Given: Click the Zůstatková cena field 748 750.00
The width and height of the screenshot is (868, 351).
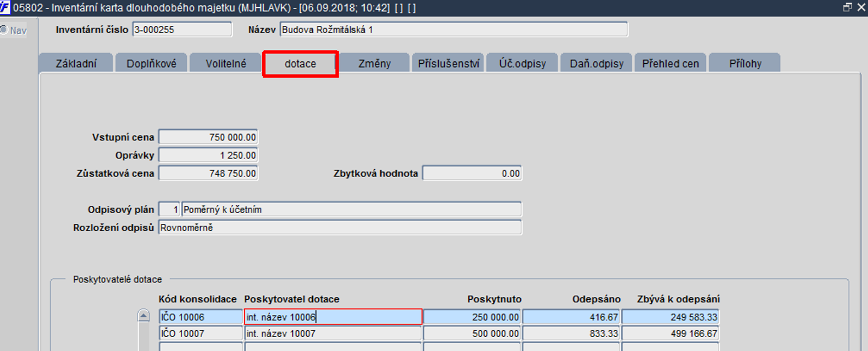Looking at the screenshot, I should (208, 173).
